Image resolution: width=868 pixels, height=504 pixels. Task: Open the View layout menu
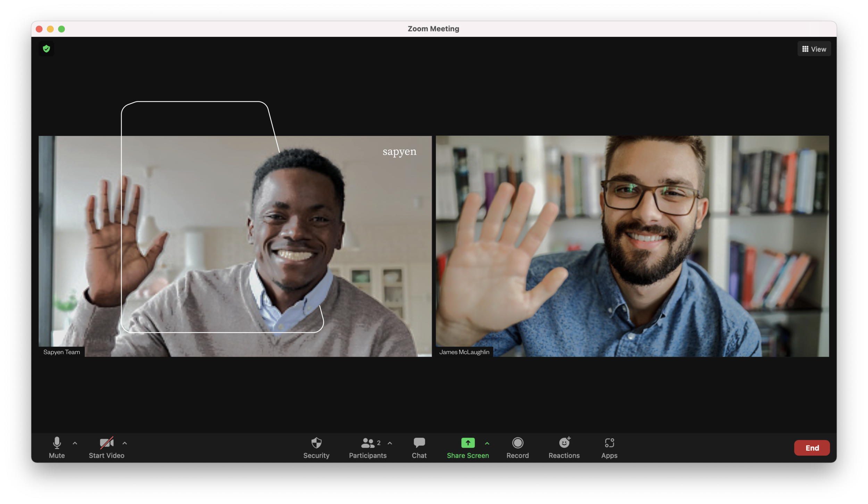pyautogui.click(x=814, y=49)
